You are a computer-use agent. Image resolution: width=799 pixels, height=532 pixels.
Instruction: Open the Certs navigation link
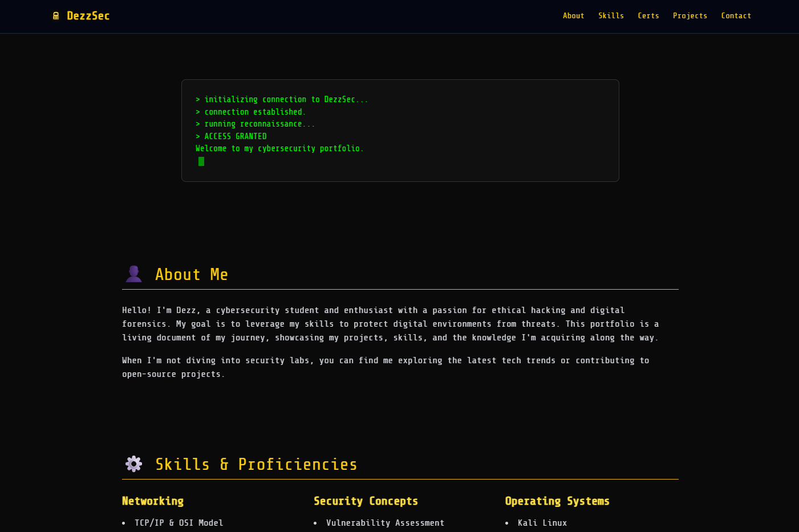point(648,16)
